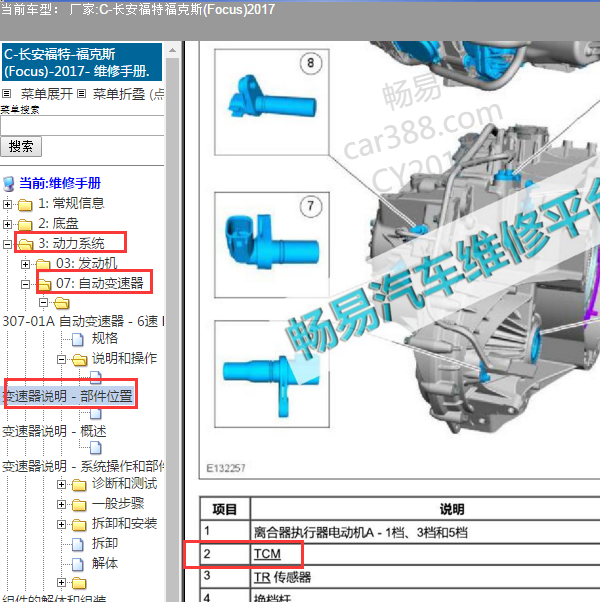This screenshot has width=600, height=602.
Task: Click the 诊断和测试 folder icon
Action: (79, 485)
